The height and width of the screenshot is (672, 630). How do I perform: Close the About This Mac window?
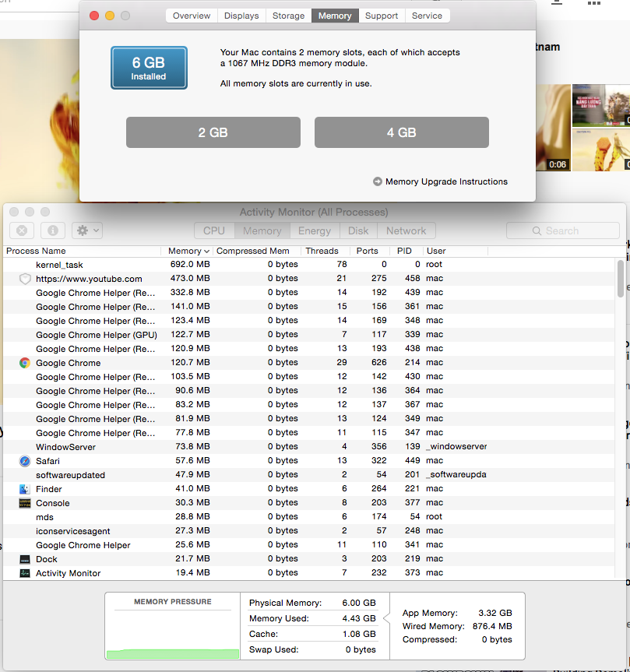pyautogui.click(x=94, y=16)
